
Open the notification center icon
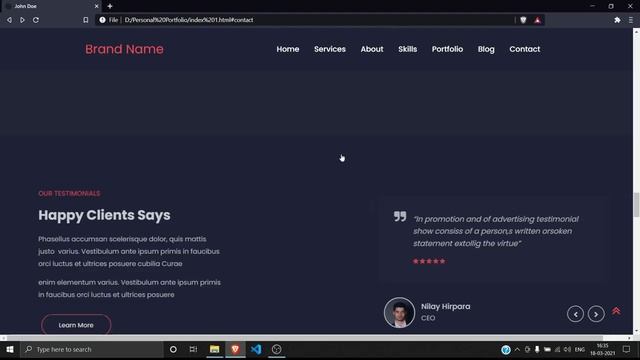[627, 349]
